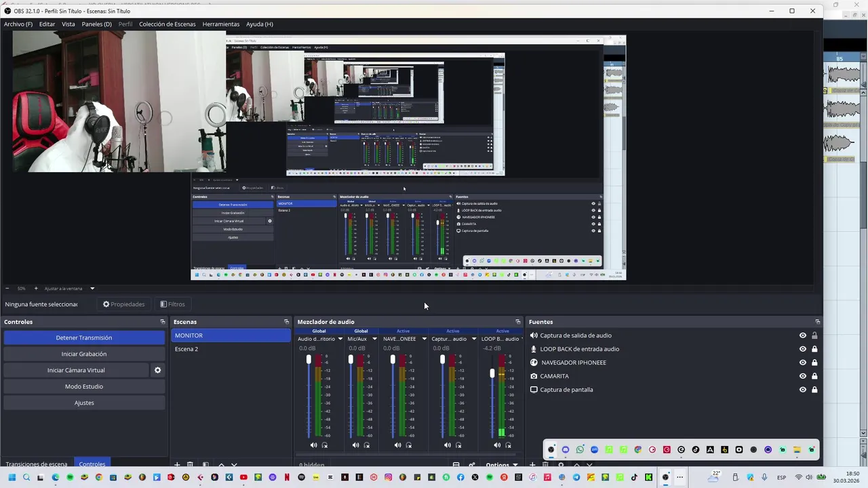Toggle lock on LOOP BACK de entrada audio
The width and height of the screenshot is (868, 488).
(x=814, y=349)
